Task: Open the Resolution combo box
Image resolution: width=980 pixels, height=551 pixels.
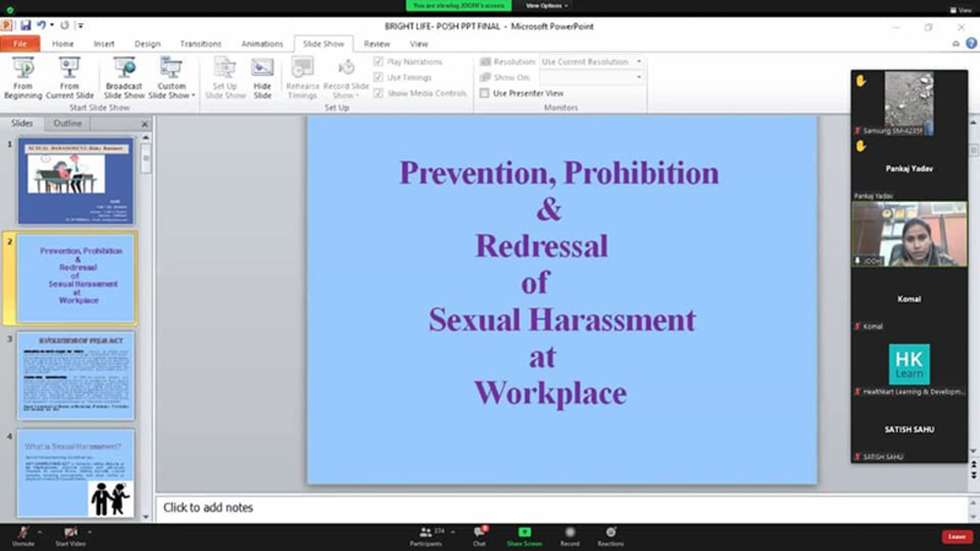Action: [592, 61]
